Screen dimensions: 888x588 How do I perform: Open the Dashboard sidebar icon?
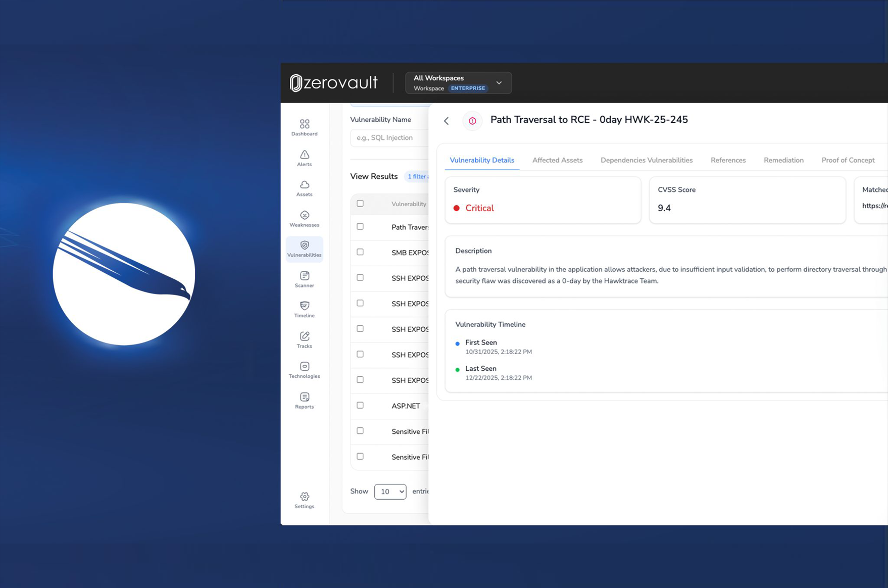[304, 127]
